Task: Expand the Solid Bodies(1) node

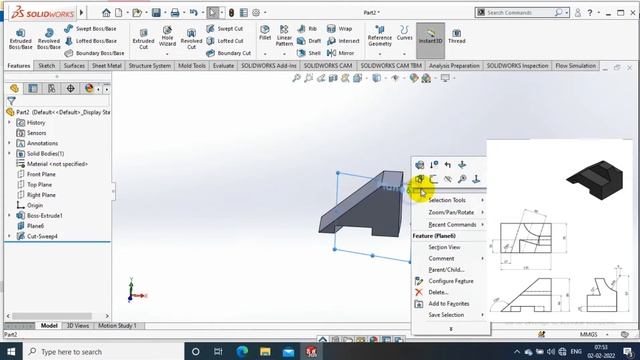Action: coord(9,153)
